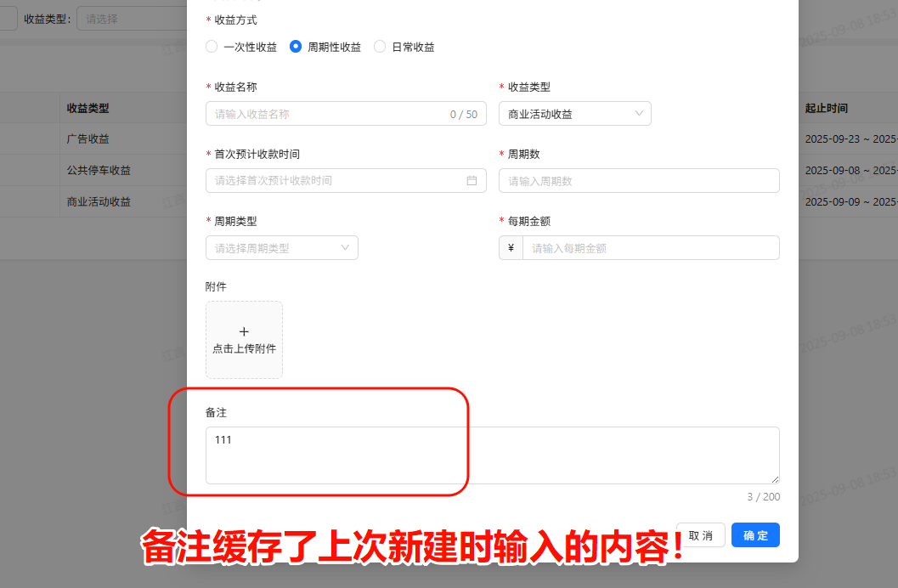The width and height of the screenshot is (898, 588).
Task: Click inside the 周期数 input field
Action: tap(639, 180)
